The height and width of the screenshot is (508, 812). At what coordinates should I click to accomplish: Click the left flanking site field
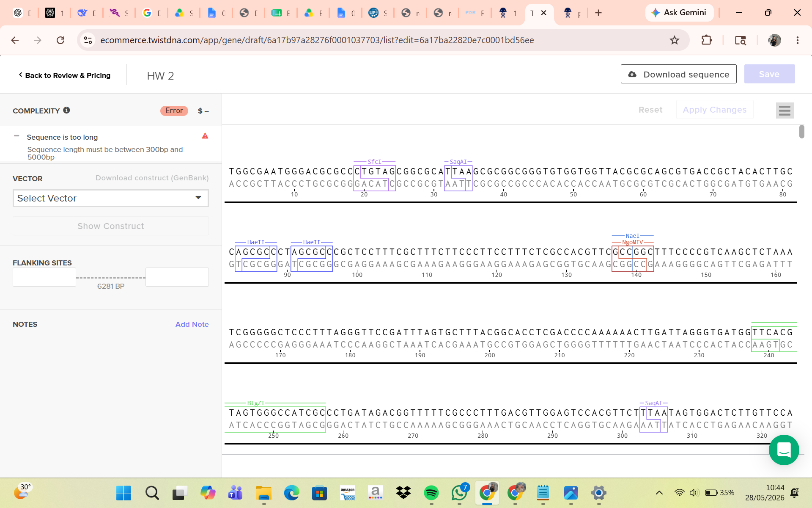point(44,277)
